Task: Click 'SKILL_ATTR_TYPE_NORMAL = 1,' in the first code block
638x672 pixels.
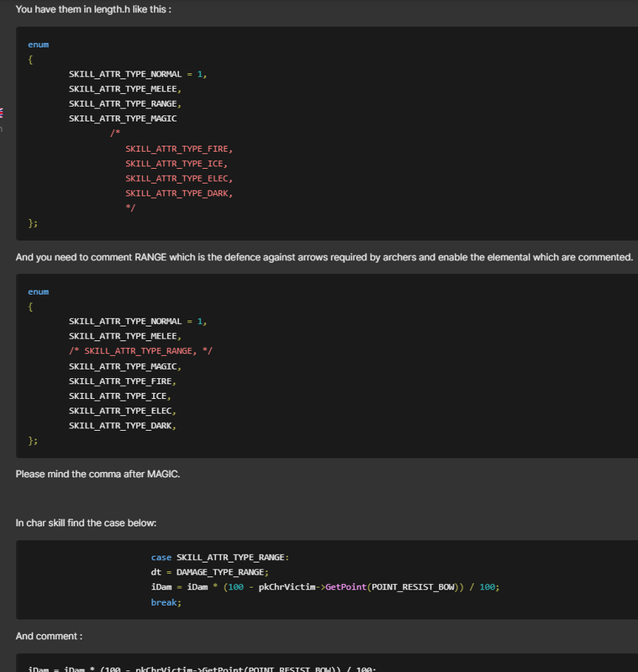Action: pos(138,74)
